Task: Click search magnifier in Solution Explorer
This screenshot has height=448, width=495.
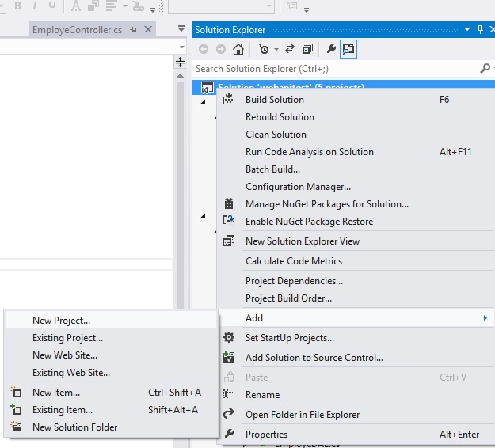Action: (x=485, y=68)
